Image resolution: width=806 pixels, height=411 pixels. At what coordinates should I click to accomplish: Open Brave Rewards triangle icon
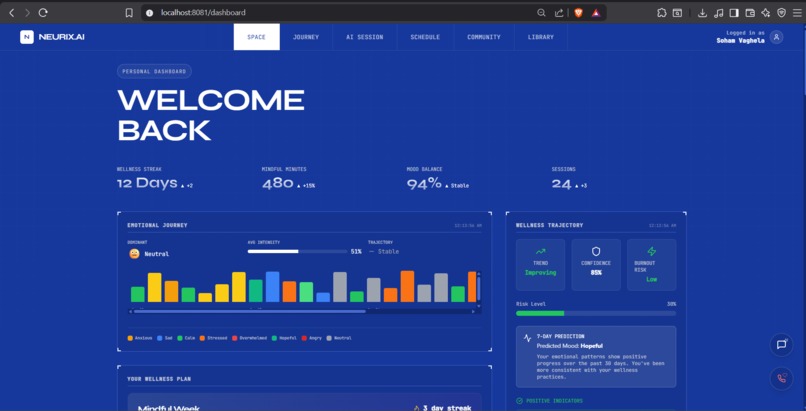(x=596, y=13)
